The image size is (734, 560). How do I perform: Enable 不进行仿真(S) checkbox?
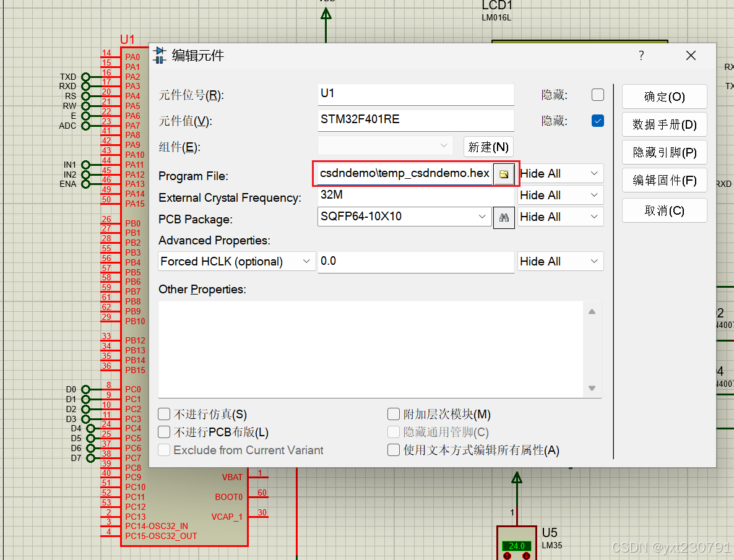click(164, 414)
